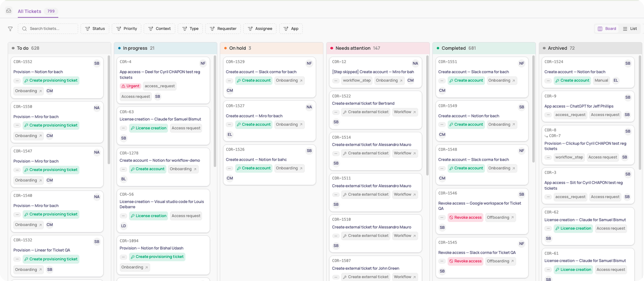The width and height of the screenshot is (644, 281).
Task: Click Create external ticket tag on COR-1514
Action: [366, 153]
